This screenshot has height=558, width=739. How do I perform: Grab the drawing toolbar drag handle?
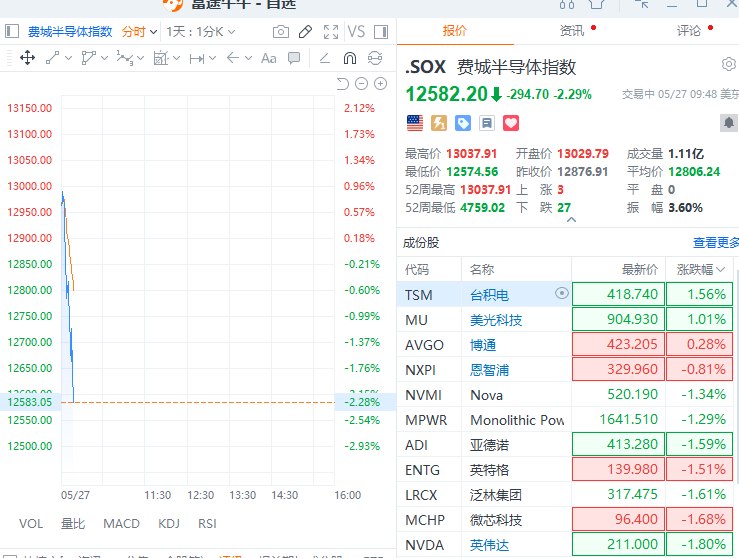pos(9,58)
